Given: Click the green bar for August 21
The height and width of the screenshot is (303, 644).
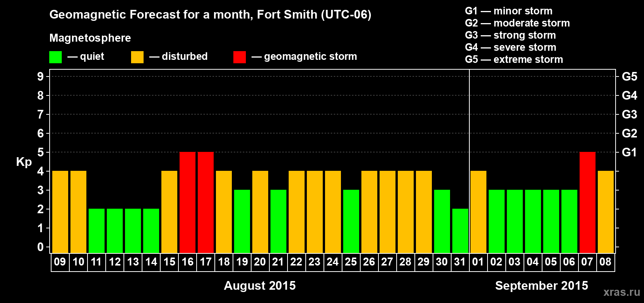Looking at the screenshot, I should 278,221.
